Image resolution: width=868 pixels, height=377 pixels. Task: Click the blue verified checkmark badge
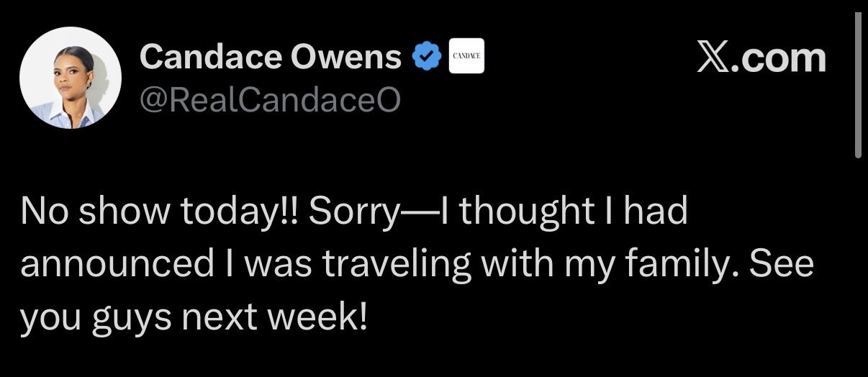pos(426,58)
